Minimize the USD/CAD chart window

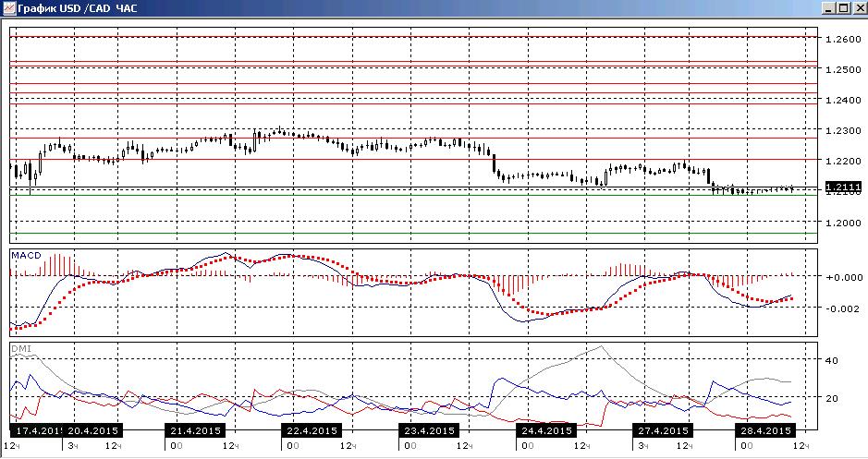[827, 7]
